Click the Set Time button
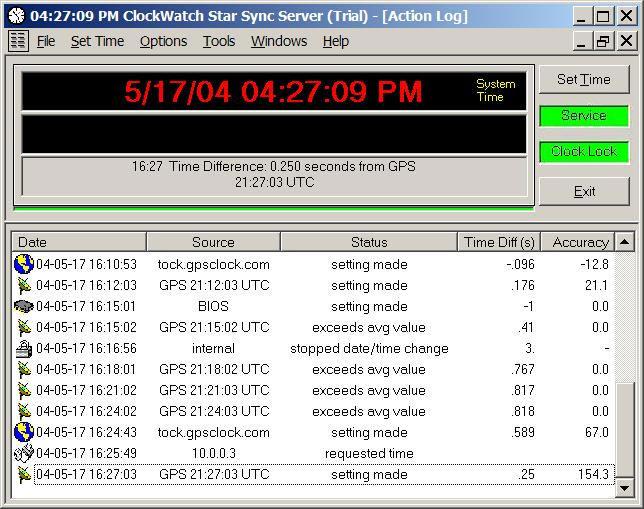 [x=584, y=79]
